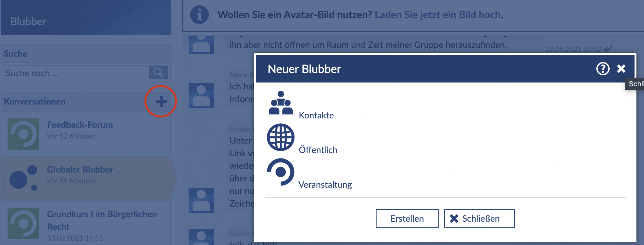This screenshot has height=245, width=644.
Task: Click the search magnifier icon
Action: (158, 73)
